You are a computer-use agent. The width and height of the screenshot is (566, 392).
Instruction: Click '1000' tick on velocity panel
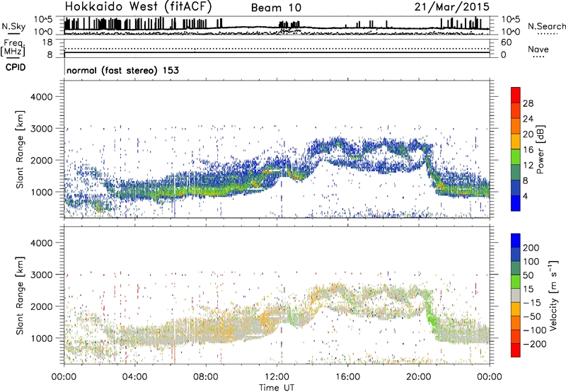[42, 338]
